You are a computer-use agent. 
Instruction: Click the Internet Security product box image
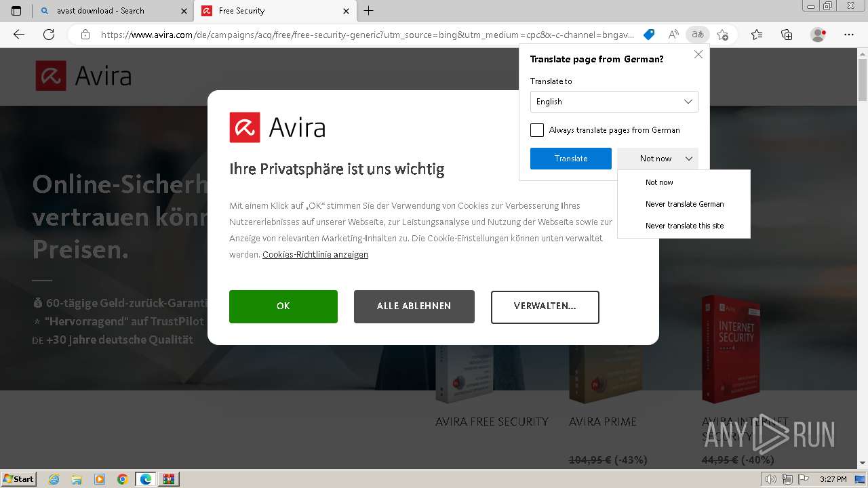click(731, 348)
